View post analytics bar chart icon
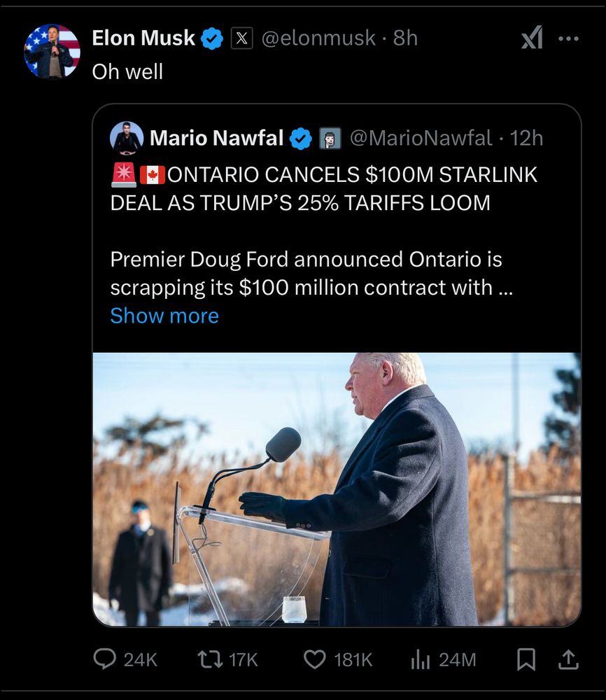The width and height of the screenshot is (606, 700). 420,659
